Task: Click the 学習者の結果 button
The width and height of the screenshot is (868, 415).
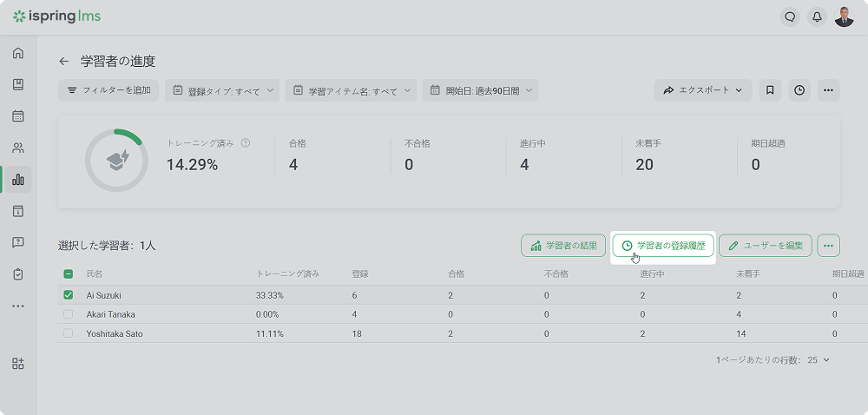Action: pos(563,246)
